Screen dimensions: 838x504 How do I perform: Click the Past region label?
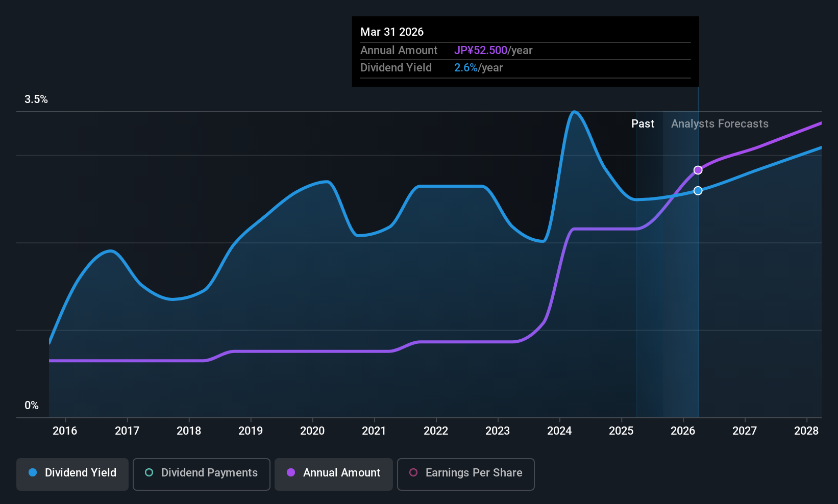click(x=643, y=124)
